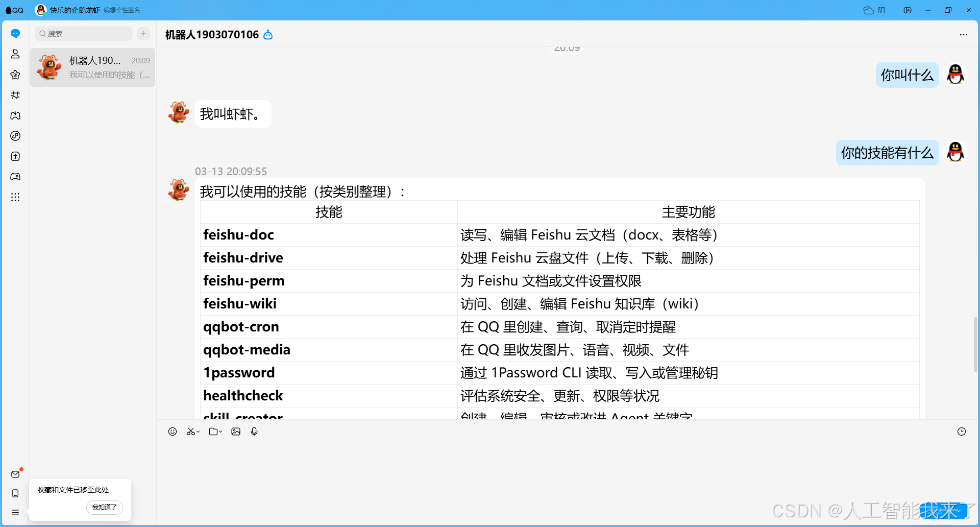Click the feishu-doc table cell
This screenshot has width=980, height=527.
point(329,235)
